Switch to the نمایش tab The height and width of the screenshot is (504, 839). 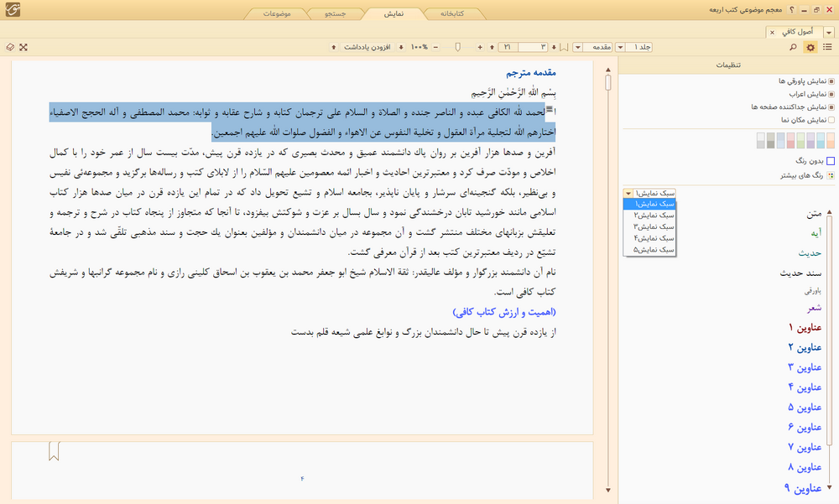[x=393, y=13]
